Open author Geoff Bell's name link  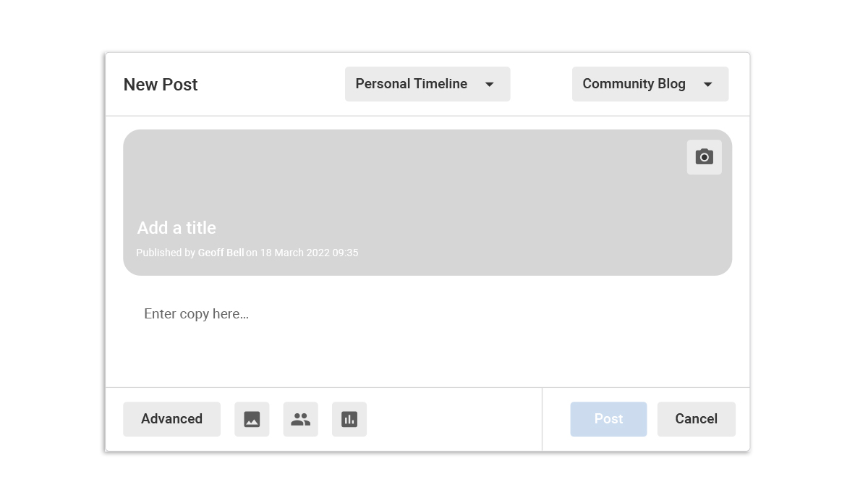pos(221,253)
